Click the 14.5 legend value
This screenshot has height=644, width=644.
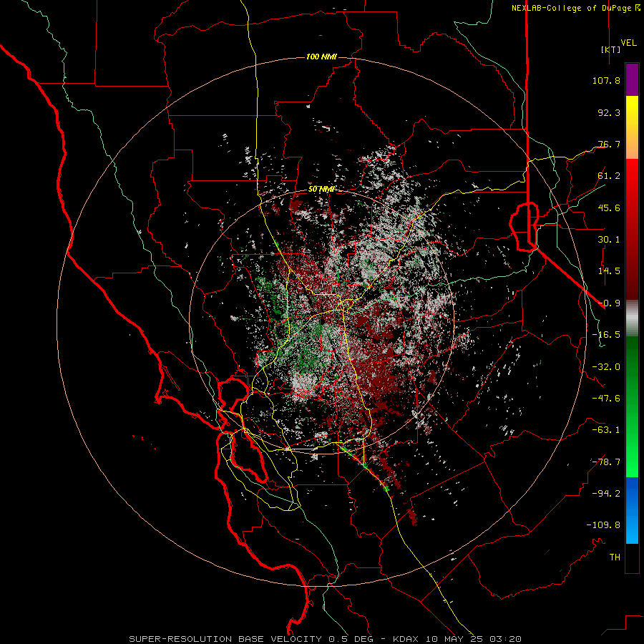(x=609, y=271)
